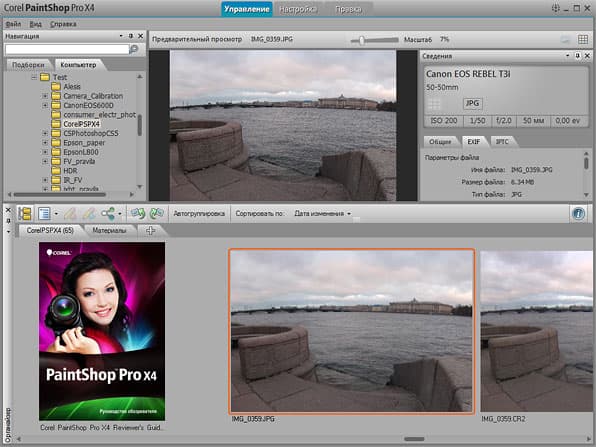Expand the EpsonL800 folder node
596x447 pixels.
[45, 152]
